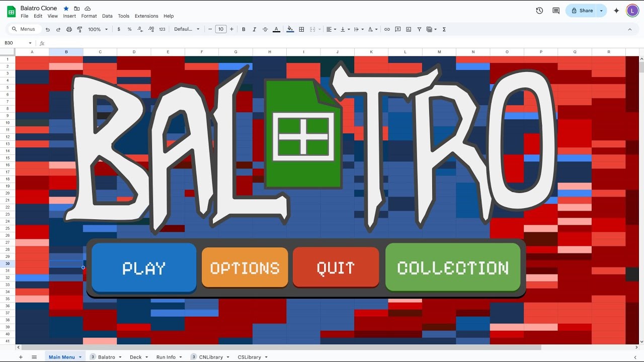This screenshot has height=362, width=644.
Task: Click the Redo arrow icon
Action: point(58,29)
